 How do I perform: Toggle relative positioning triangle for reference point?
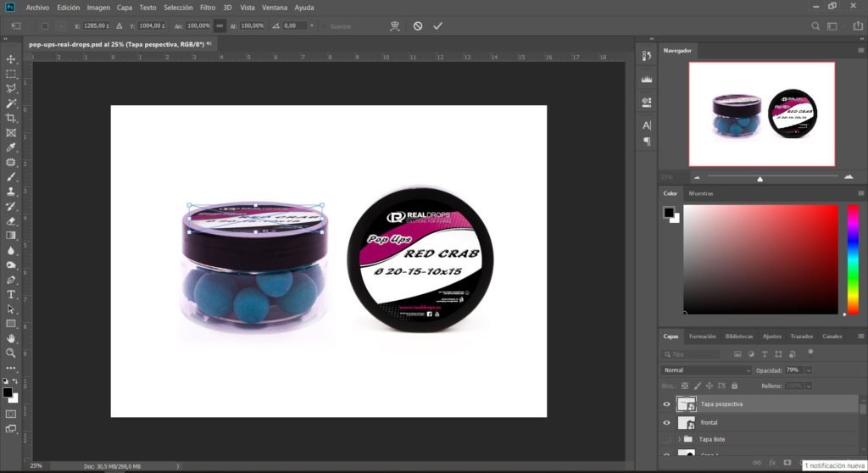[x=119, y=26]
